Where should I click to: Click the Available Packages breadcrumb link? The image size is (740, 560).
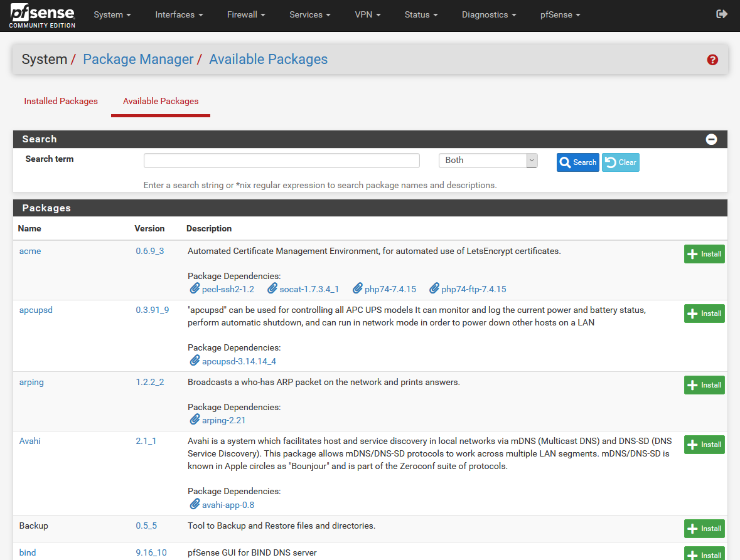(x=268, y=60)
